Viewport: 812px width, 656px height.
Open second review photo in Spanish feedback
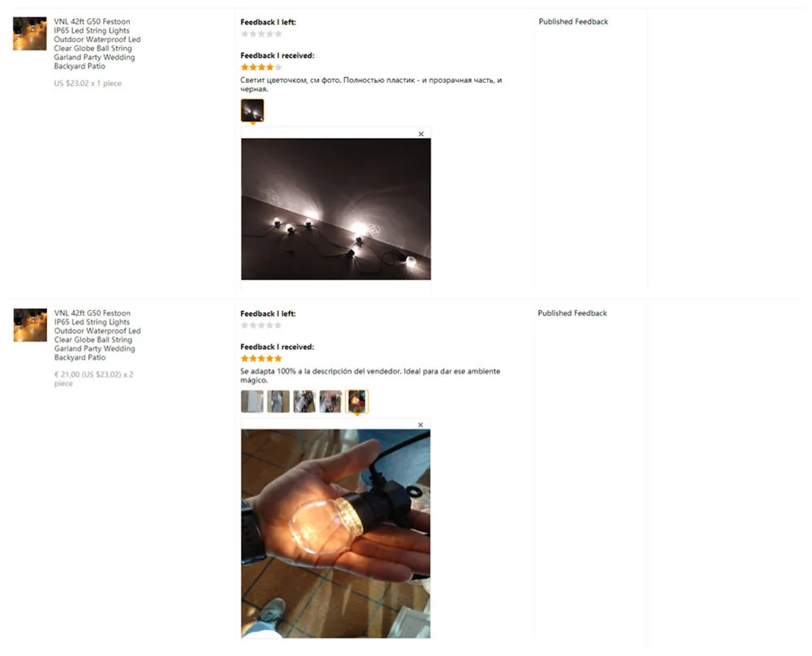click(278, 401)
